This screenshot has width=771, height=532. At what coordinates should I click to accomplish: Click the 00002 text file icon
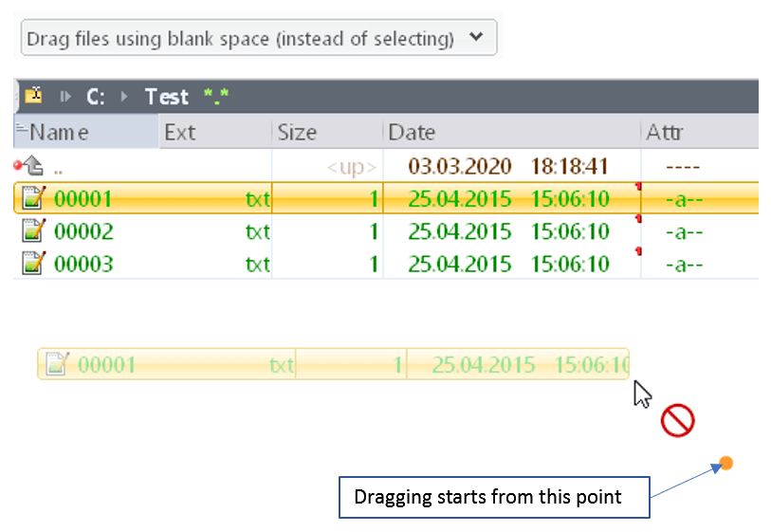click(33, 230)
